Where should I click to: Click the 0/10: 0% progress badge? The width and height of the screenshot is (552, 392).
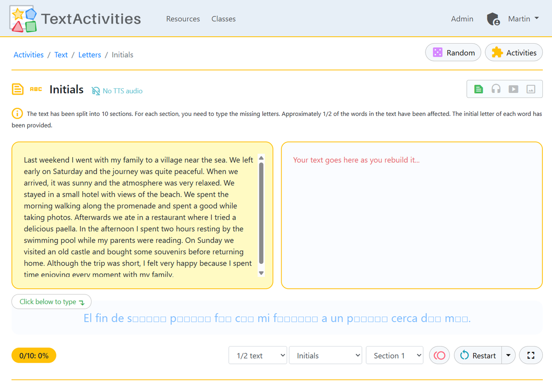click(x=34, y=356)
